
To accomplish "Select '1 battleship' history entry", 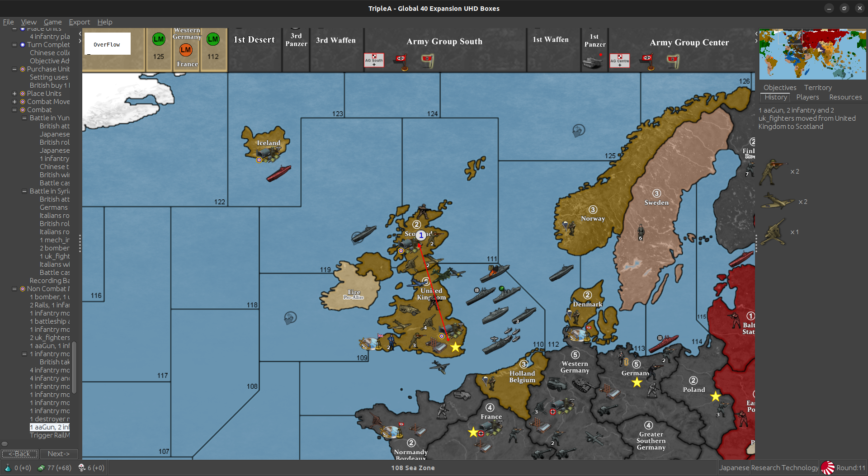I will pyautogui.click(x=50, y=321).
